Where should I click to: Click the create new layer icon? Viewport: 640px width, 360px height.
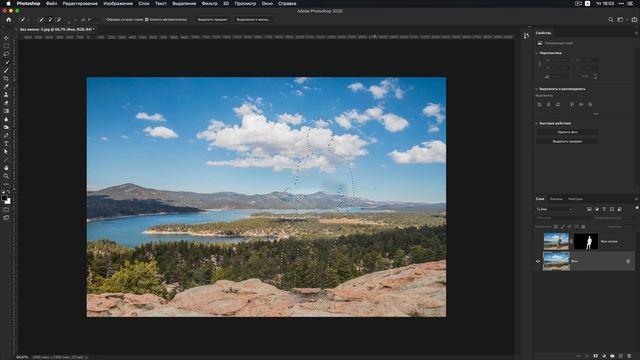[621, 356]
